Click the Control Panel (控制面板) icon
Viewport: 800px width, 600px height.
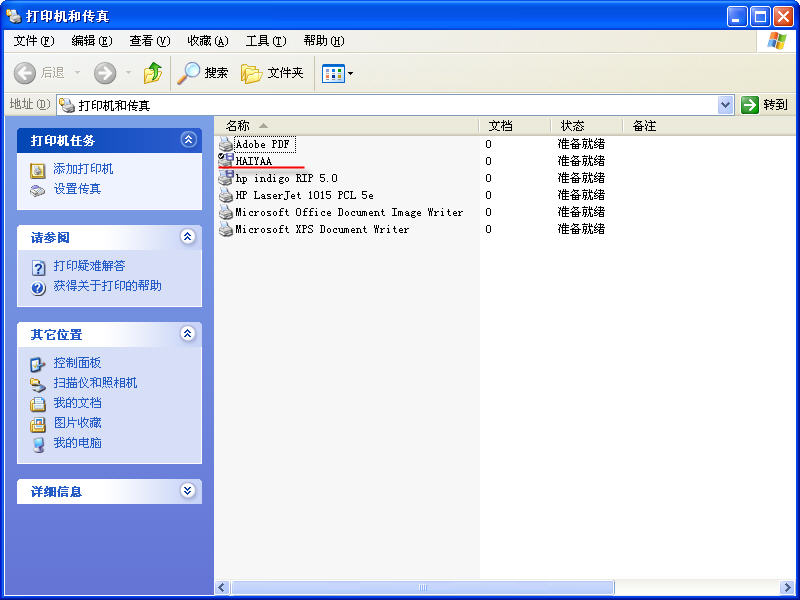pos(38,364)
